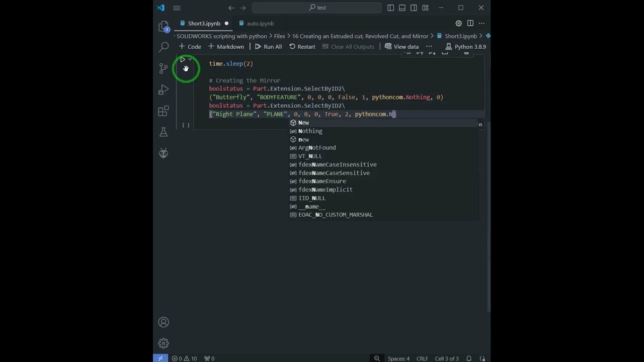This screenshot has width=644, height=362.
Task: Open the Run and Debug view
Action: [164, 89]
